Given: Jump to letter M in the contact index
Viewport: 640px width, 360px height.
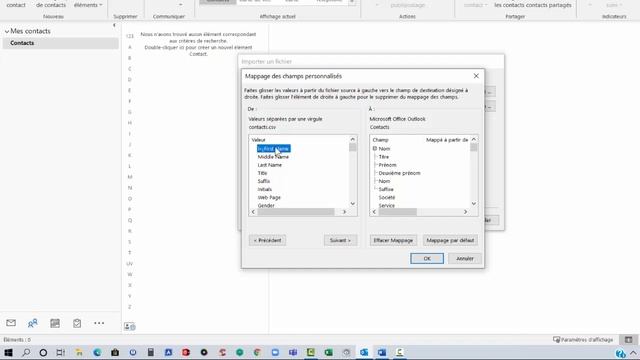Looking at the screenshot, I should click(130, 177).
